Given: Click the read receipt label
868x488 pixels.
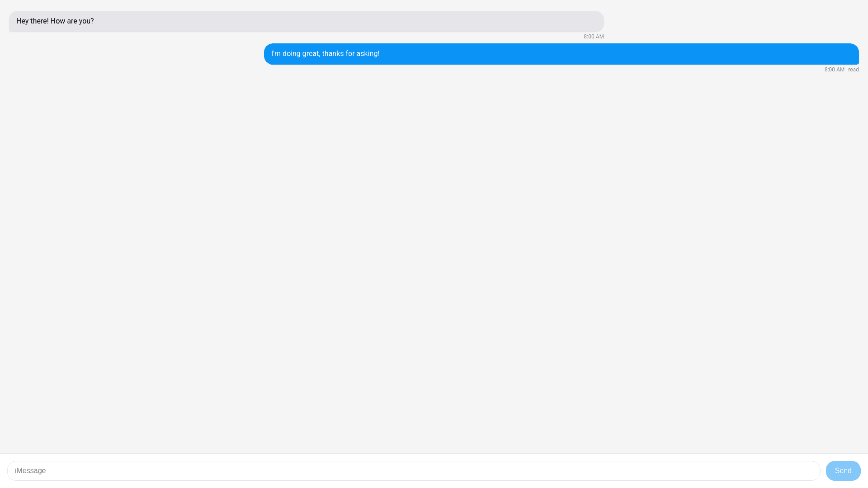Looking at the screenshot, I should point(853,69).
